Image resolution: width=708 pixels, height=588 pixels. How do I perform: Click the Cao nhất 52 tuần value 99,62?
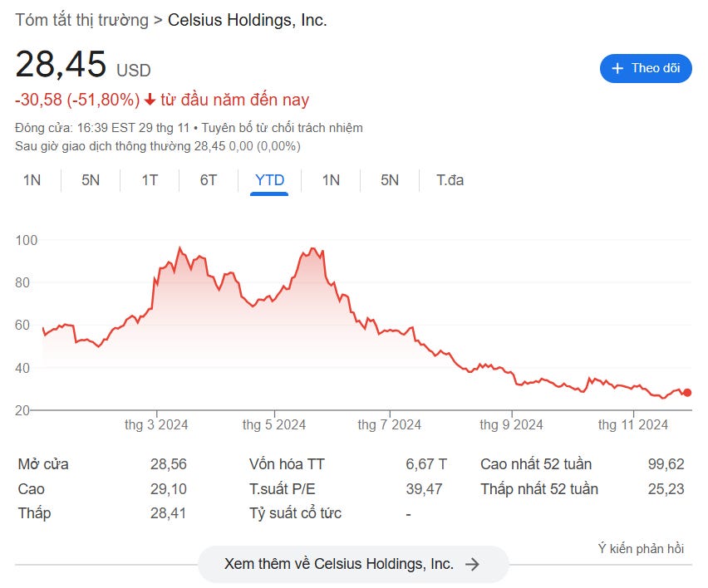666,464
